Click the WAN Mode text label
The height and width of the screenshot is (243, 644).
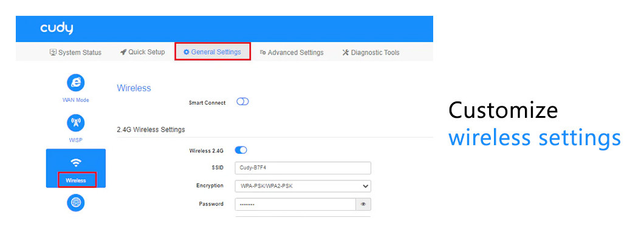pos(75,100)
